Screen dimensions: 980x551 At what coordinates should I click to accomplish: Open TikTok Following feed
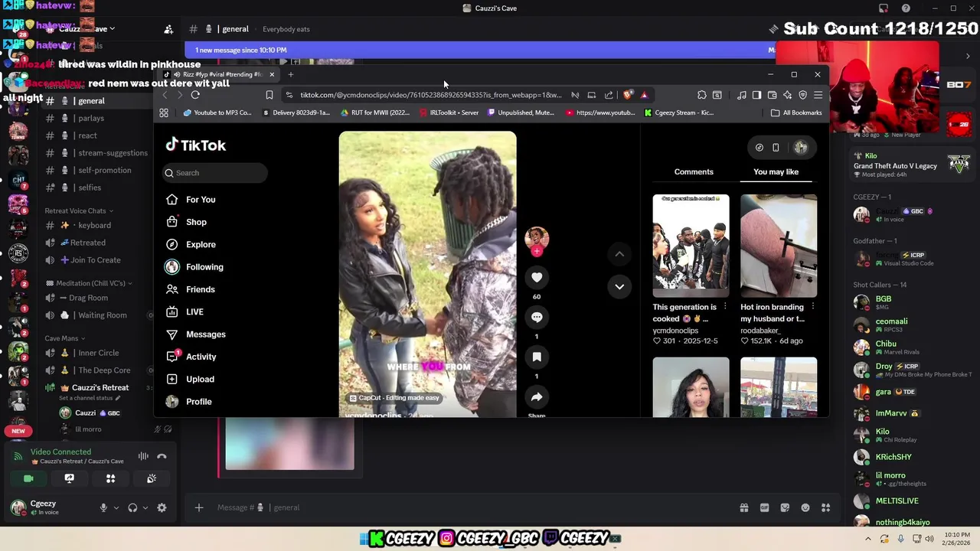pos(194,267)
